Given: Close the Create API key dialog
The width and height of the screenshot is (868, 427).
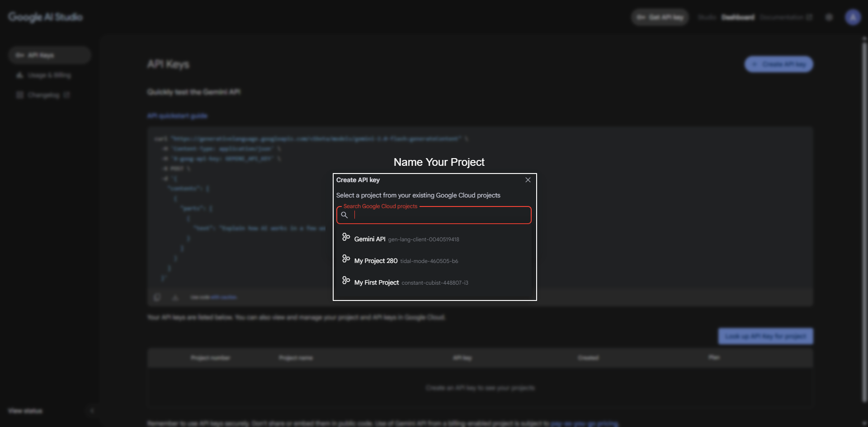Looking at the screenshot, I should [528, 180].
